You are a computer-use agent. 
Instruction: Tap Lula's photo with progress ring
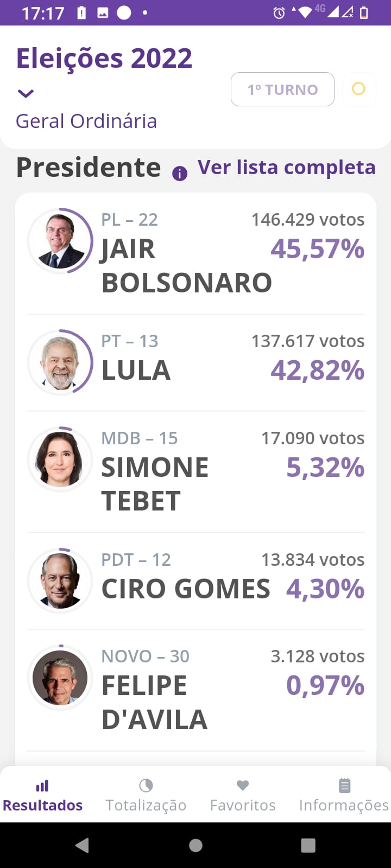60,362
